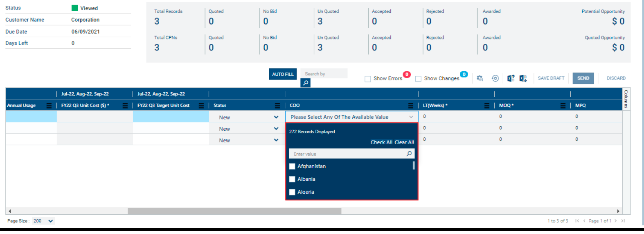Click the green Viewed status indicator

tap(74, 8)
